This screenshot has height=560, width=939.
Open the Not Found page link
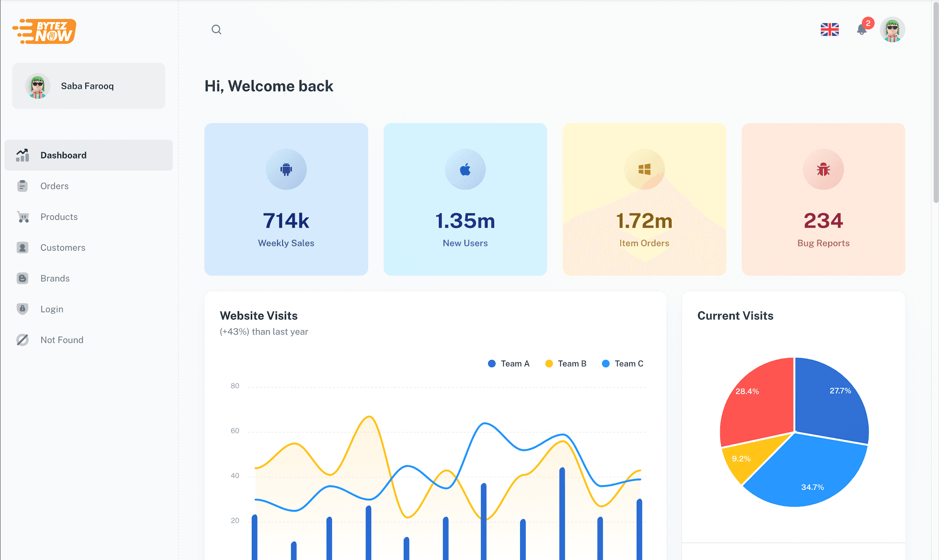click(62, 340)
